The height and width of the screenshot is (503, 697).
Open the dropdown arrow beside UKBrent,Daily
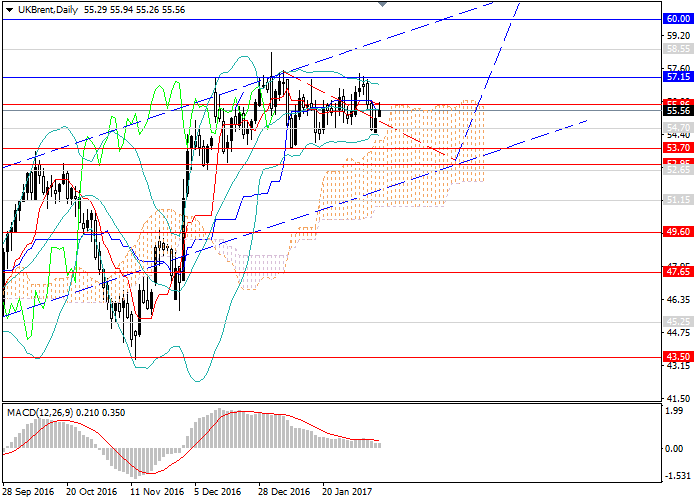[x=9, y=10]
